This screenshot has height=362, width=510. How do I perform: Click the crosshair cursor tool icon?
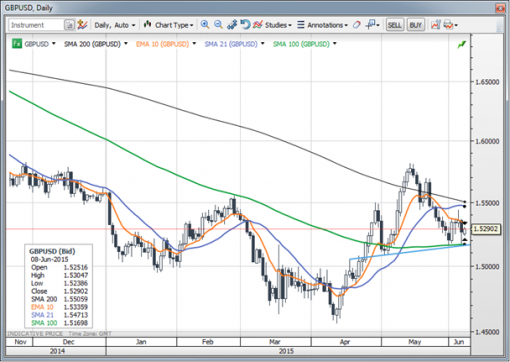371,25
